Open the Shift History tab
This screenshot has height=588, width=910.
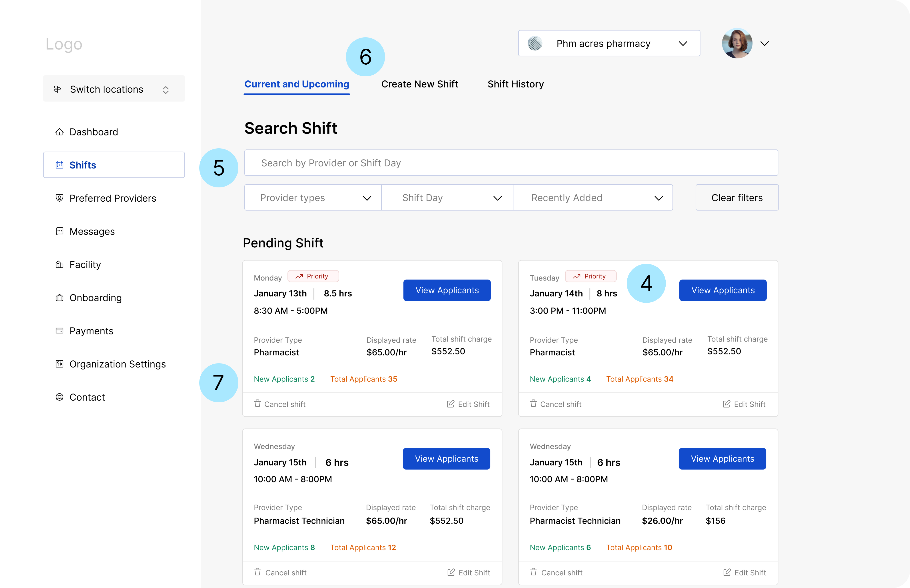(x=515, y=84)
